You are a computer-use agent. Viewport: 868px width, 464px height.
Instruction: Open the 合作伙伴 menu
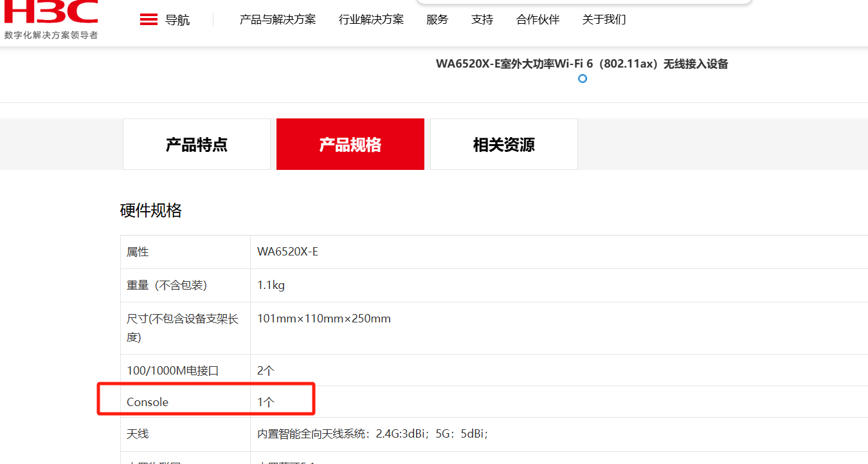pos(538,20)
